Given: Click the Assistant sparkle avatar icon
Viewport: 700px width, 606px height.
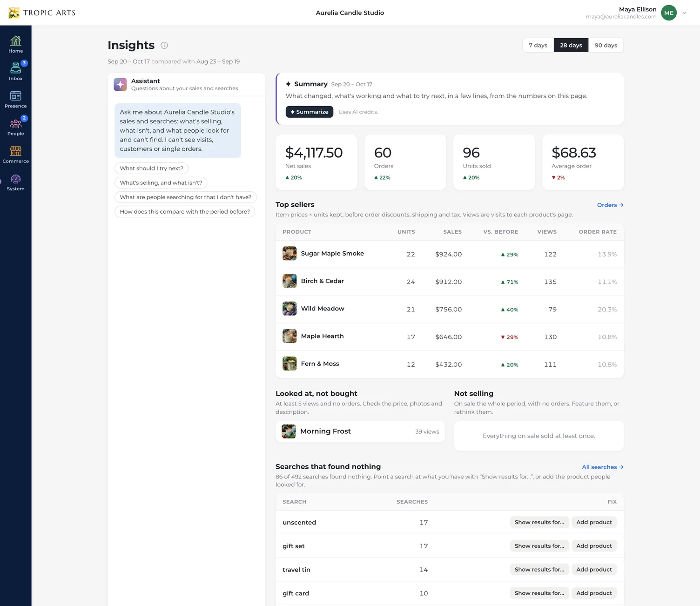Looking at the screenshot, I should 120,84.
